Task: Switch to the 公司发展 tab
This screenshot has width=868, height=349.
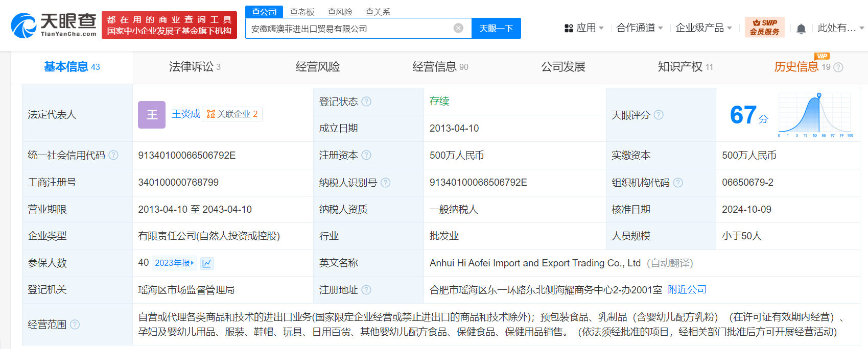Action: 563,67
